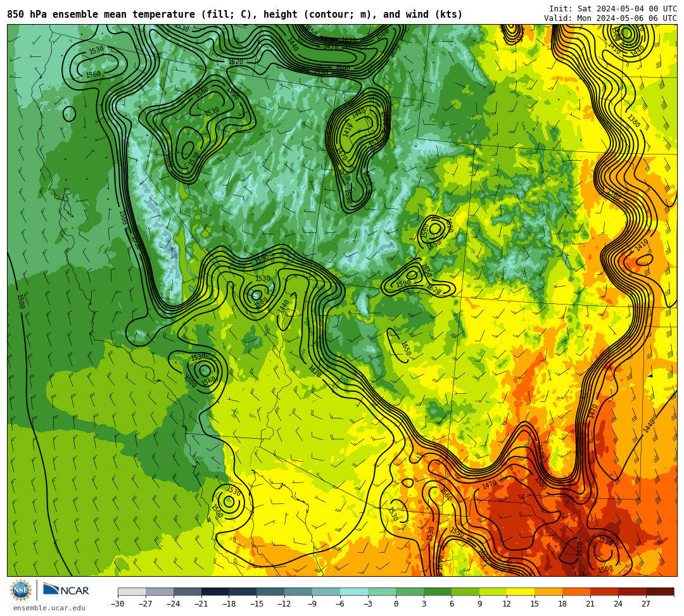Screen dimensions: 684x616
Task: Click the 1380 height contour label
Action: pos(633,121)
